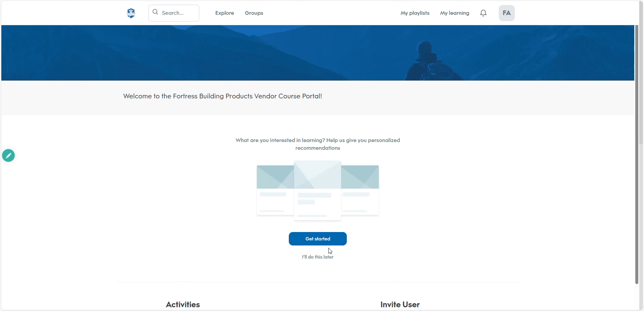The image size is (644, 319).
Task: Go to the Groups page
Action: coord(254,13)
